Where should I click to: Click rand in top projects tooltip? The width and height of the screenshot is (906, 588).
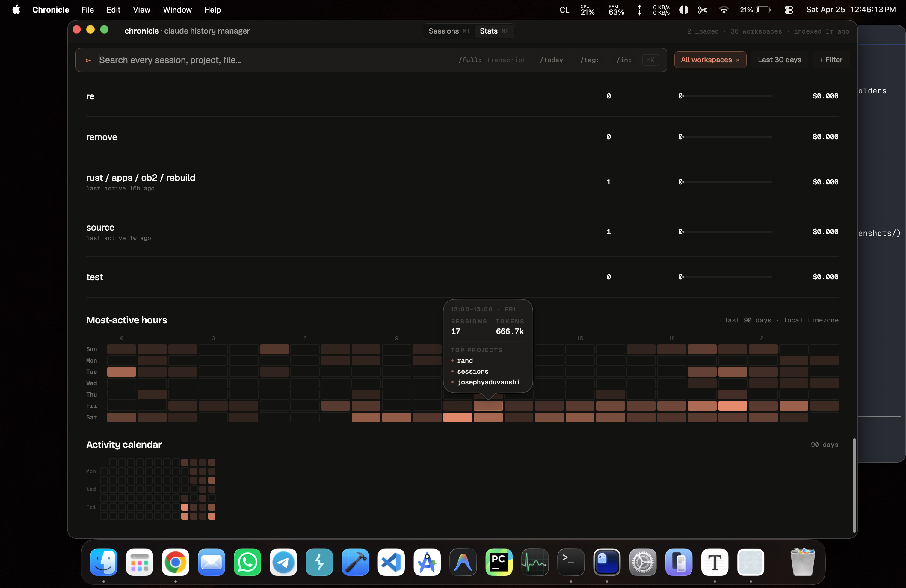click(x=465, y=360)
